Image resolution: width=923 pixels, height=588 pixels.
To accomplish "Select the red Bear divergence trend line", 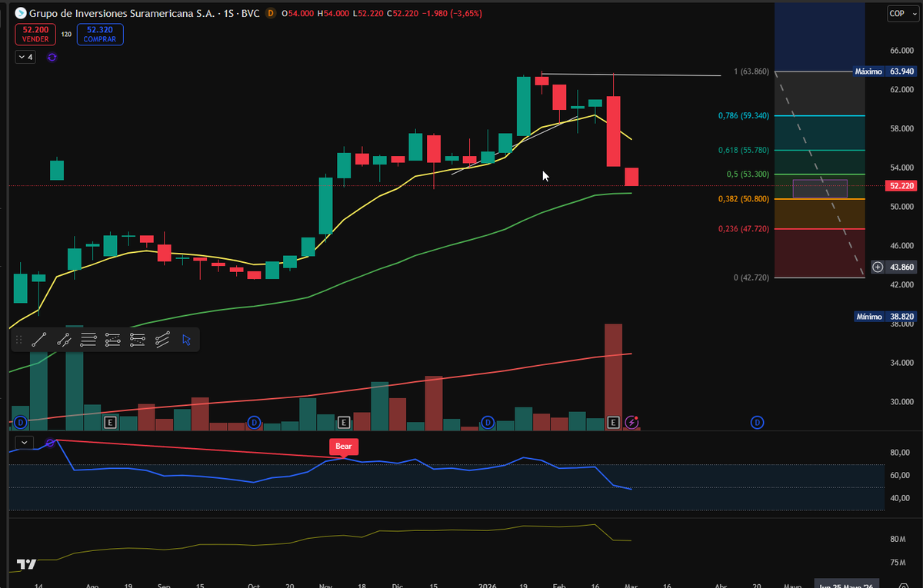I will (200, 450).
